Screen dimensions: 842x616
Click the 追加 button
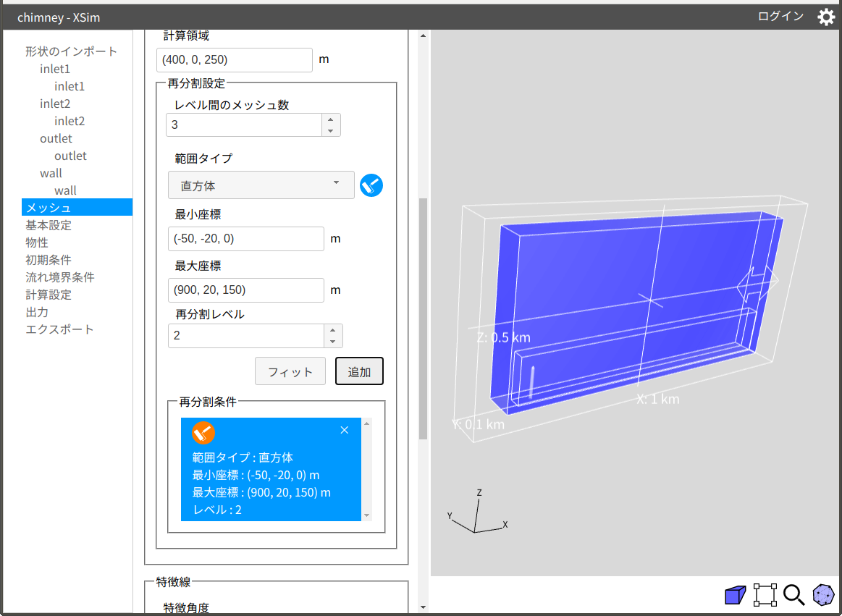(359, 371)
